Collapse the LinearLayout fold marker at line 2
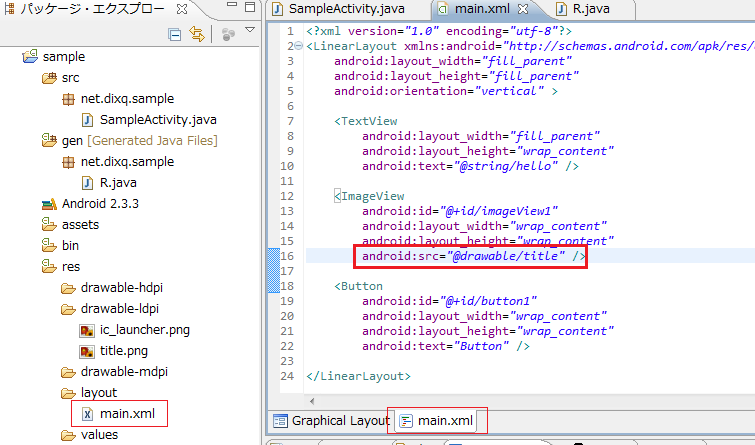755x445 pixels. (299, 46)
